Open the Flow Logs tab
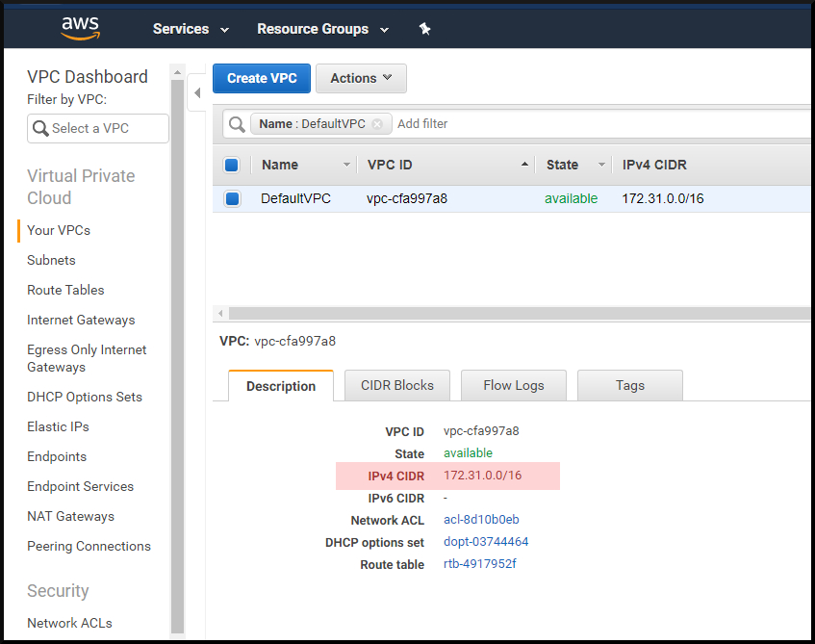815x644 pixels. click(x=513, y=385)
